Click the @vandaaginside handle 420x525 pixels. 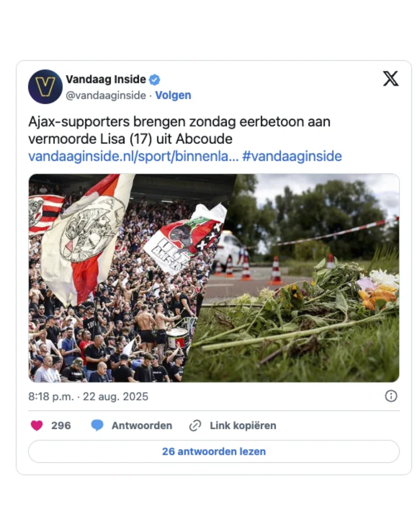pos(106,95)
